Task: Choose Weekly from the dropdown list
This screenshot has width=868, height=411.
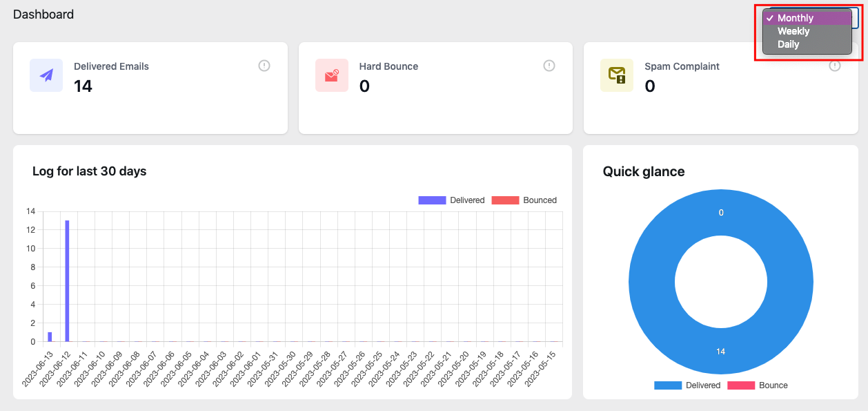Action: (x=807, y=31)
